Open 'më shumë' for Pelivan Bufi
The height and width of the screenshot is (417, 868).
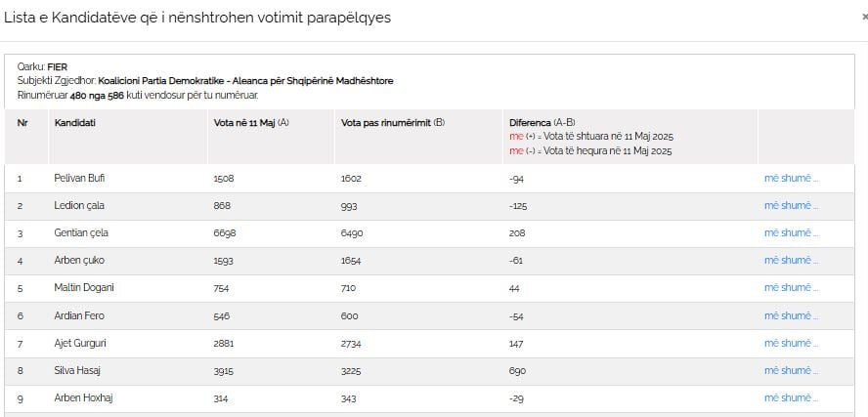point(791,178)
